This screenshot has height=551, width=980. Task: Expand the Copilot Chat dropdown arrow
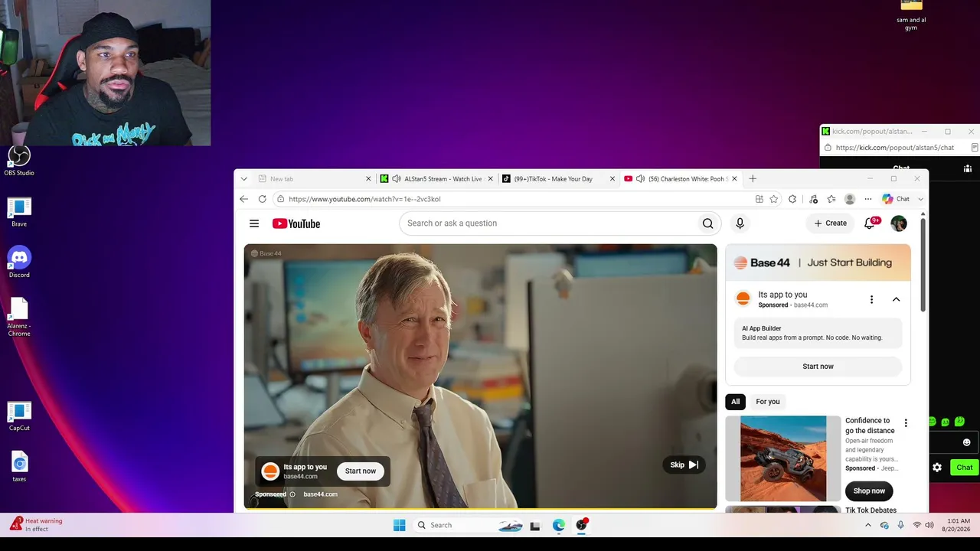(920, 199)
